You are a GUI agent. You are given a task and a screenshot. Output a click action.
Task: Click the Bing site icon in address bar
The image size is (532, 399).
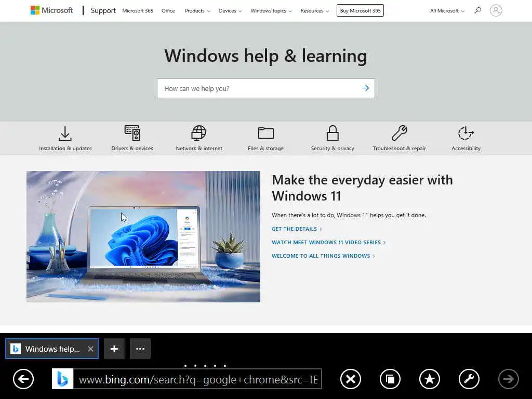tap(62, 379)
